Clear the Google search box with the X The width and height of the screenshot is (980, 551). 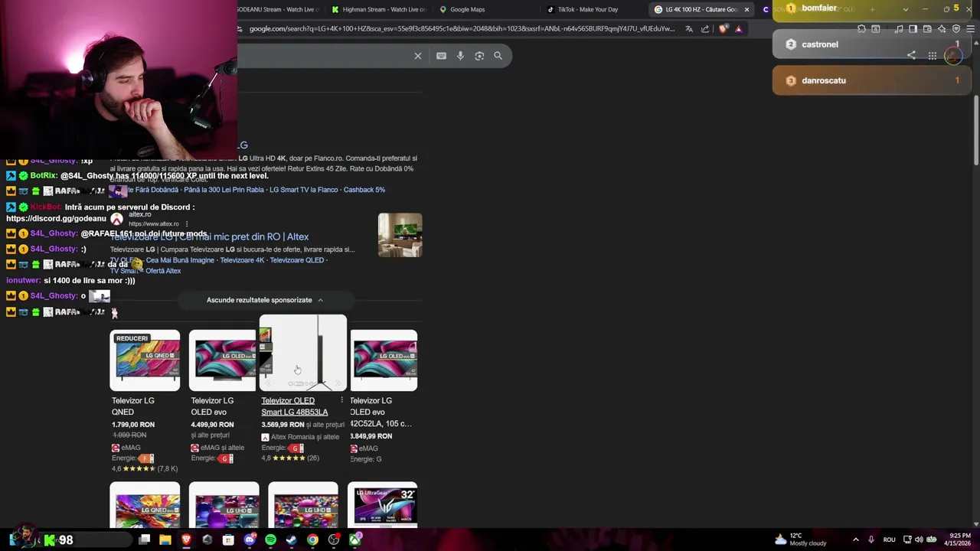click(418, 56)
